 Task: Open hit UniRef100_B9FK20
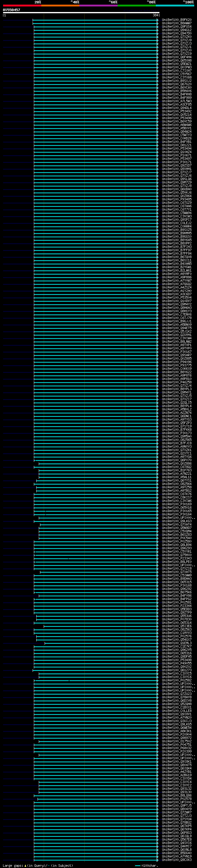click(176, 20)
